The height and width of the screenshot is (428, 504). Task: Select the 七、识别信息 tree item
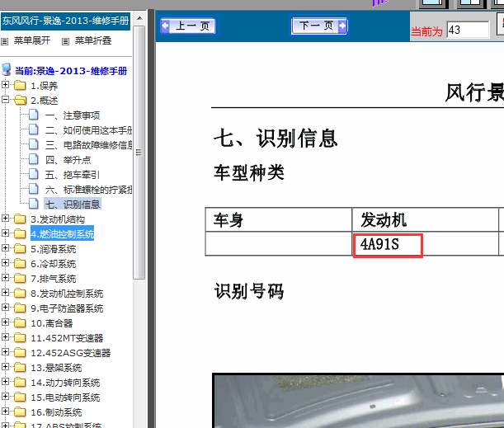pyautogui.click(x=73, y=205)
